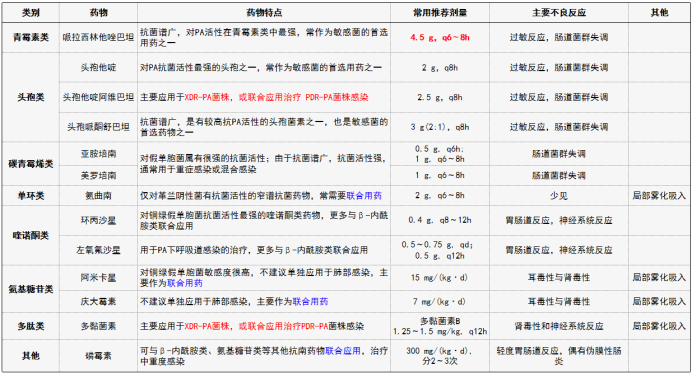This screenshot has height=375, width=692.
Task: Select 轻度胃肠道反应，偶有伪膜性肠炎 cell
Action: (559, 356)
